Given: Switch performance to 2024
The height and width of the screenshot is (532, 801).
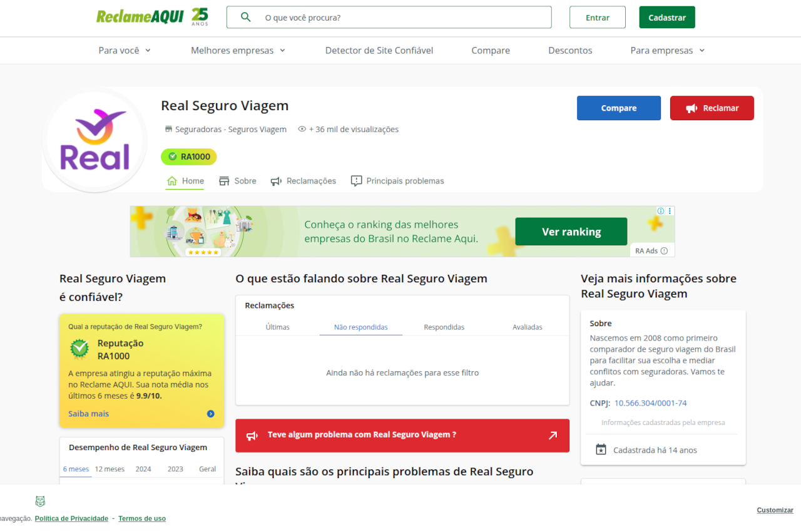Looking at the screenshot, I should pyautogui.click(x=143, y=469).
